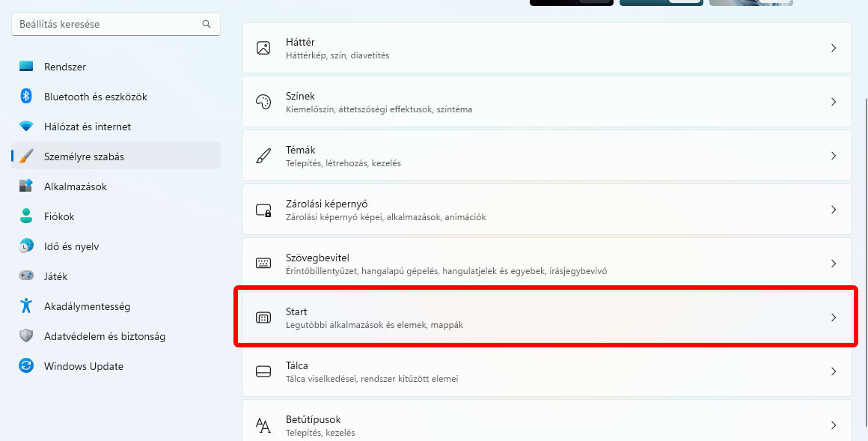Image resolution: width=868 pixels, height=441 pixels.
Task: Open the Témák row chevron arrow
Action: (834, 156)
